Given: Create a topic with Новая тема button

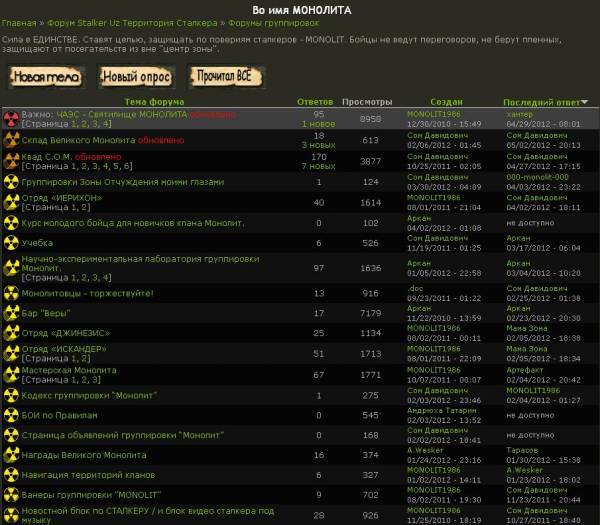Looking at the screenshot, I should (x=46, y=77).
